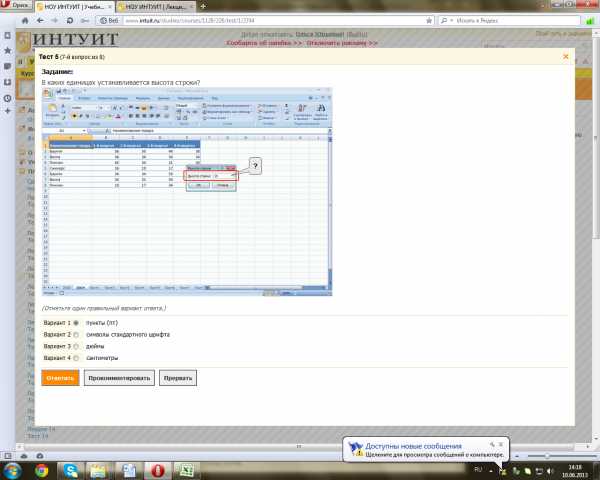Open Word document taskbar item
The image size is (600, 480).
(129, 470)
